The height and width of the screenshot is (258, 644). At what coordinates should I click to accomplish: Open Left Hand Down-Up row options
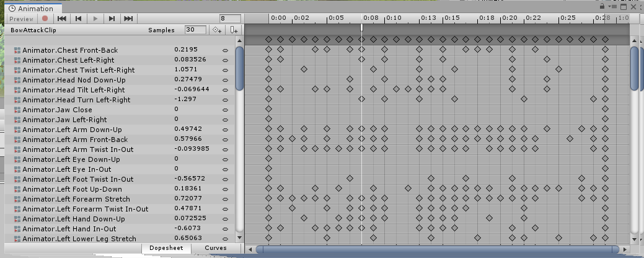coord(225,219)
